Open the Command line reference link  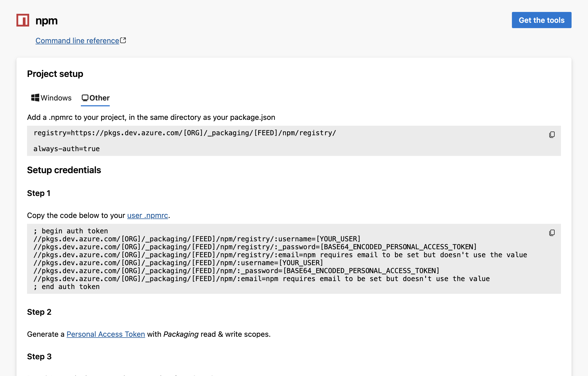pos(77,41)
